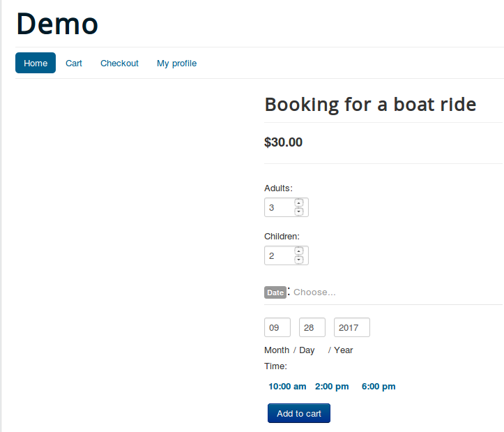Click the Month input box
This screenshot has height=432, width=504.
(x=277, y=327)
